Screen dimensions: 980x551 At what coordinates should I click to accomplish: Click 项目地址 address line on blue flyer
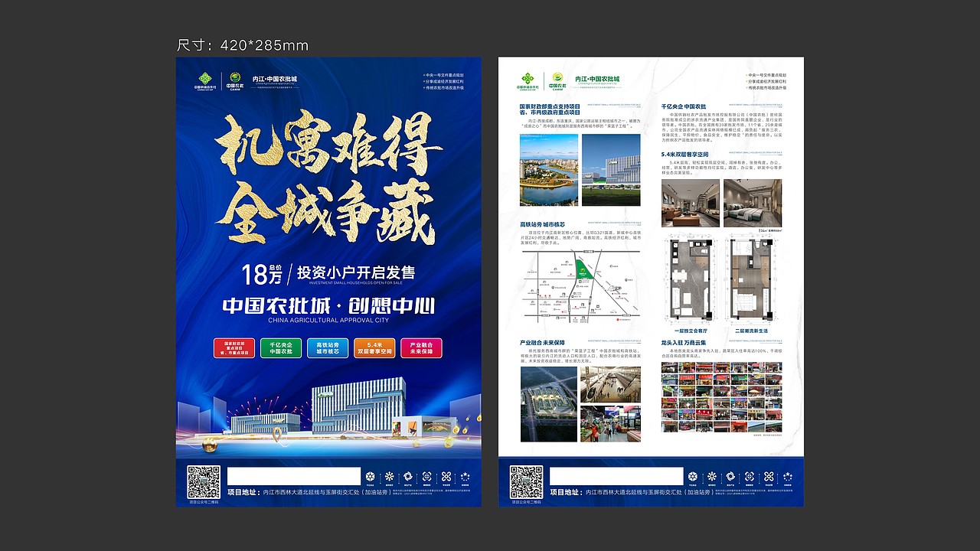pyautogui.click(x=309, y=493)
